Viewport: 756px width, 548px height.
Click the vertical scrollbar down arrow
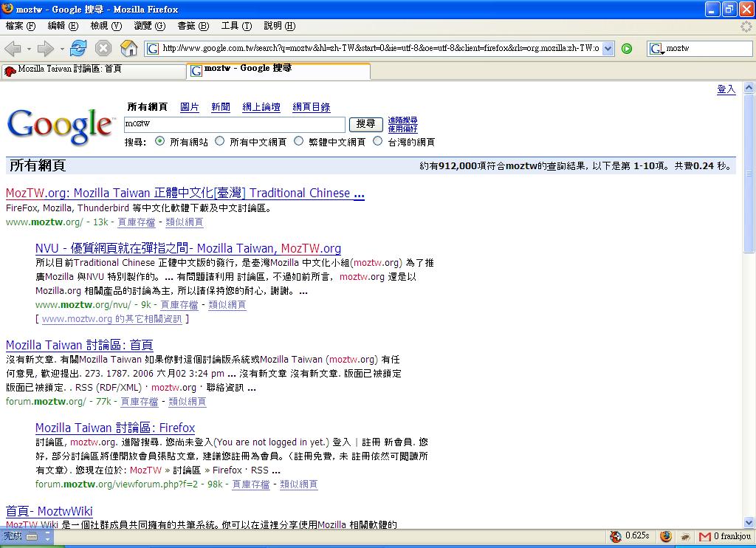[x=749, y=522]
